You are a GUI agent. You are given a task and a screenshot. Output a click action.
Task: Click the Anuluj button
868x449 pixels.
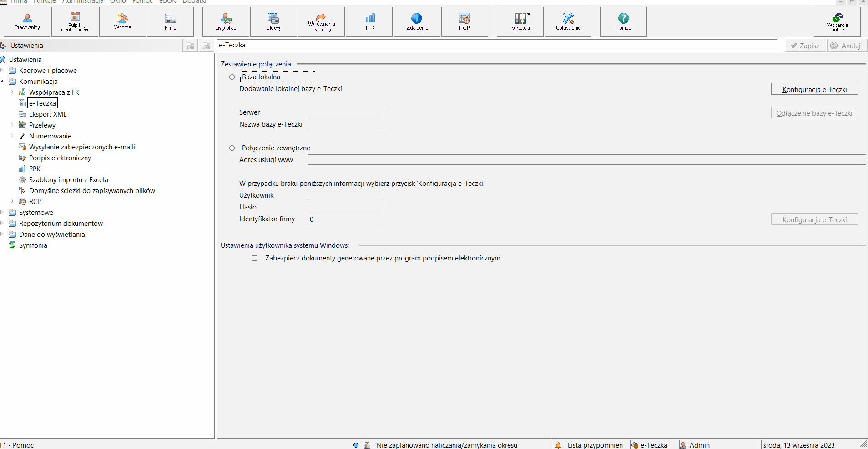(x=847, y=46)
